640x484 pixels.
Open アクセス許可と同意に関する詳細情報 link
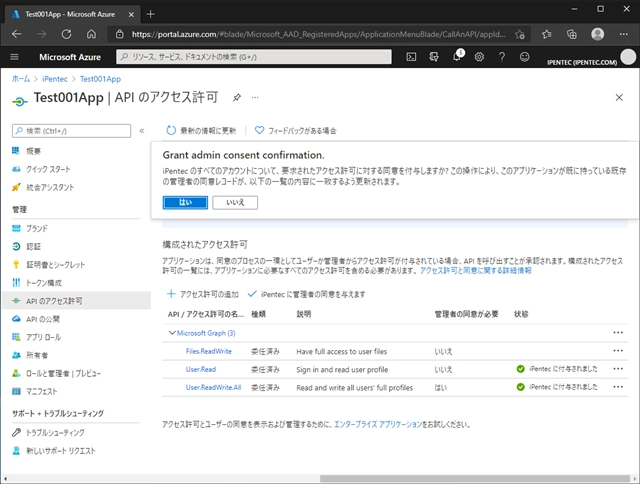pos(476,270)
